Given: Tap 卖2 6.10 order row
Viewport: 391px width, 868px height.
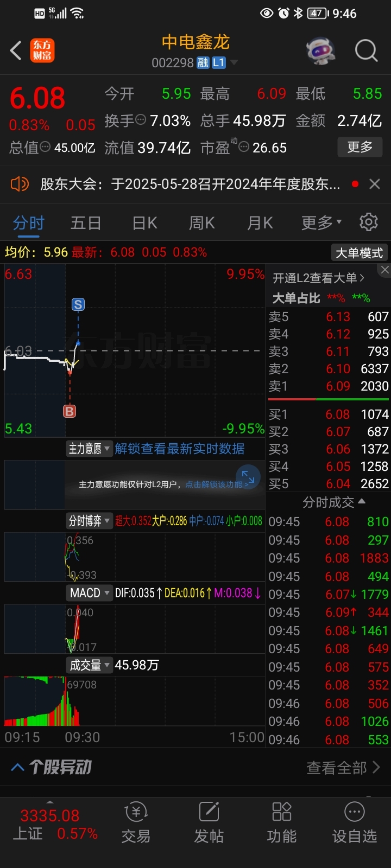Looking at the screenshot, I should [x=329, y=369].
